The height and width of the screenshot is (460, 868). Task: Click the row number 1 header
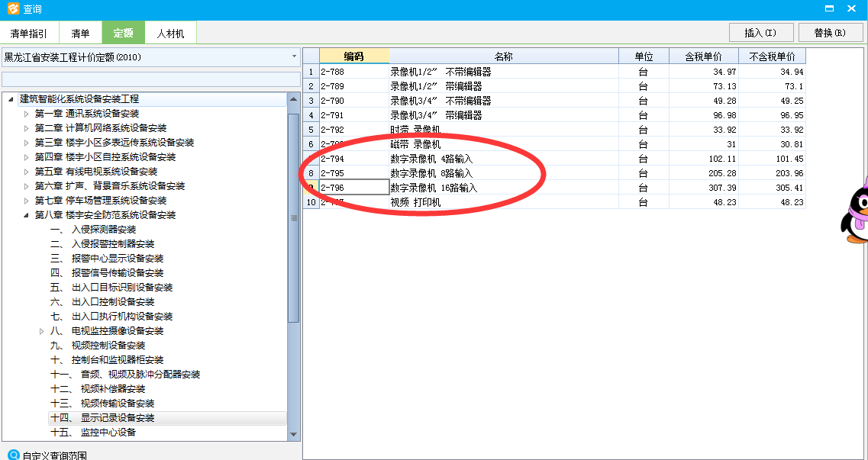[311, 72]
